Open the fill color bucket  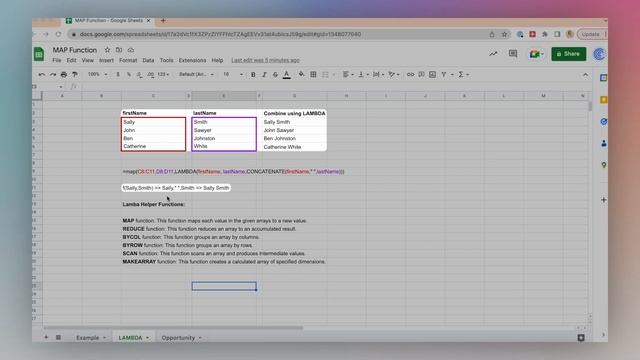pos(301,74)
